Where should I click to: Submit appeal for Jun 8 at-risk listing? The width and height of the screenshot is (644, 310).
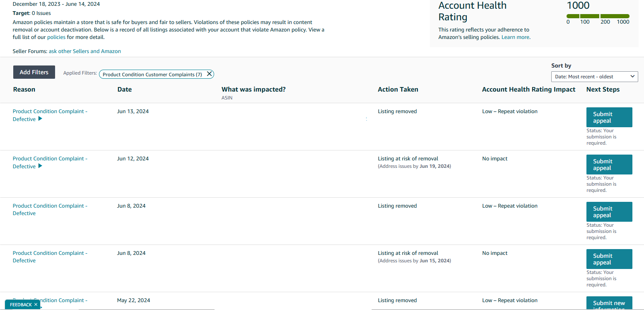coord(609,259)
